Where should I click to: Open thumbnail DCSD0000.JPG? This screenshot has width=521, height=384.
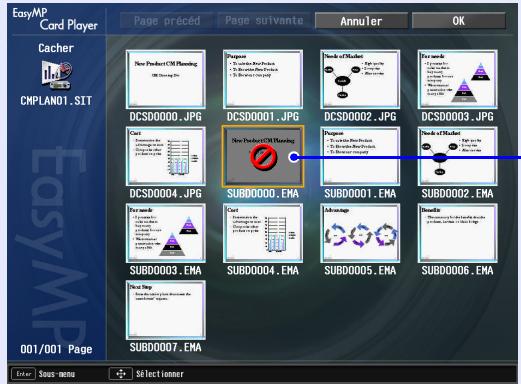tap(166, 79)
